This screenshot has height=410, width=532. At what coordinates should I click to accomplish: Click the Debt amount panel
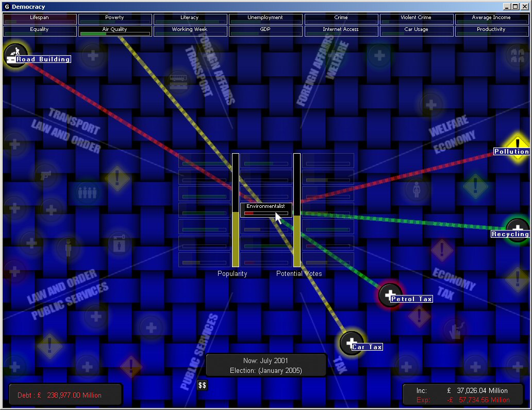tap(65, 395)
